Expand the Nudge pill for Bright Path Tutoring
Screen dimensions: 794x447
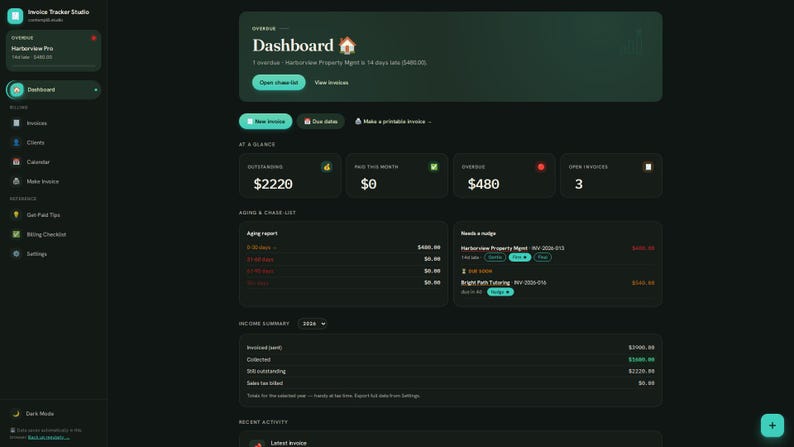tap(500, 292)
